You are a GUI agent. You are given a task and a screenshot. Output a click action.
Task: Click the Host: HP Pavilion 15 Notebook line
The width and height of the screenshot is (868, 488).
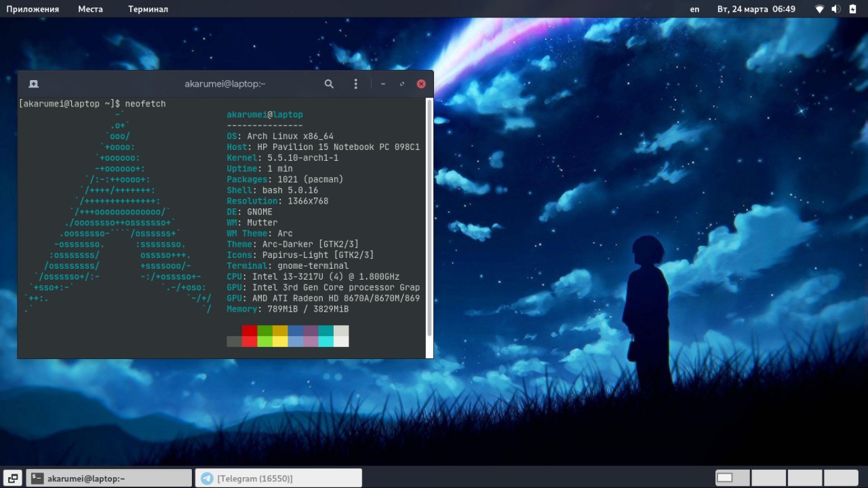(x=323, y=147)
